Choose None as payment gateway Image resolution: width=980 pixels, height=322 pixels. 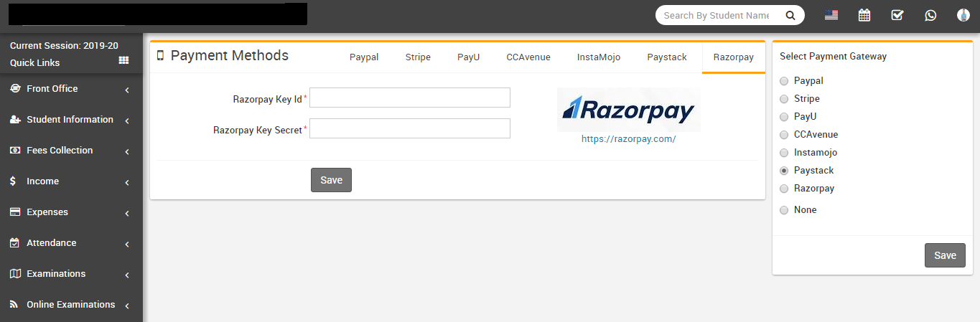coord(784,210)
